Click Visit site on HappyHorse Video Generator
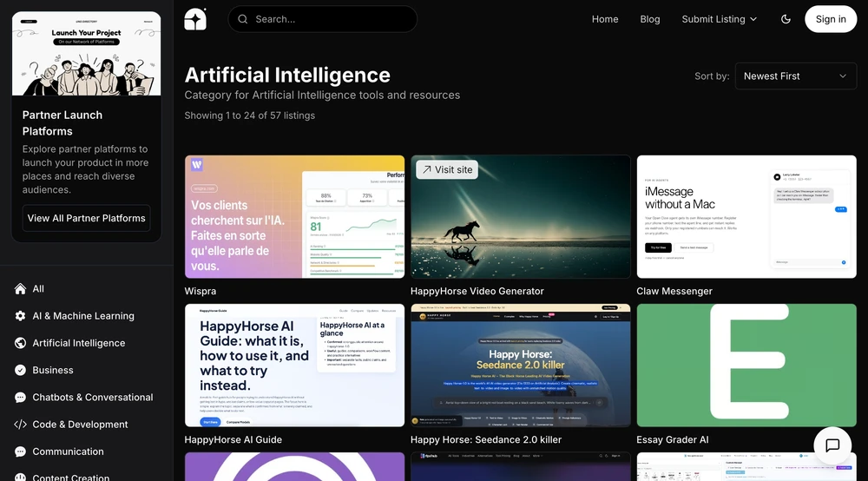868x481 pixels. pos(447,170)
